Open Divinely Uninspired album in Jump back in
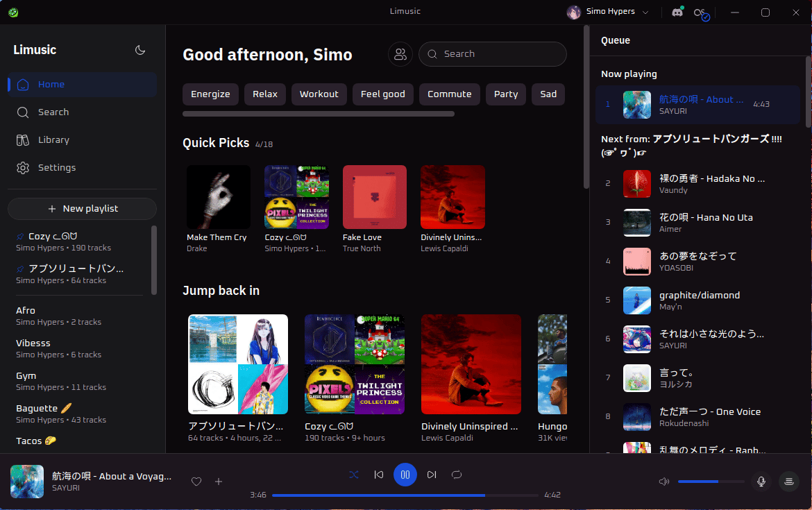This screenshot has width=812, height=510. pos(471,364)
